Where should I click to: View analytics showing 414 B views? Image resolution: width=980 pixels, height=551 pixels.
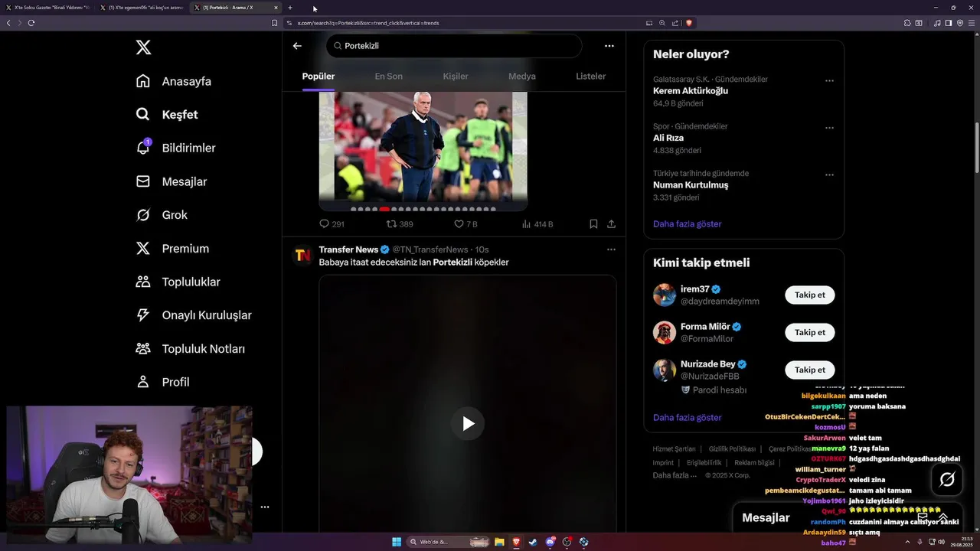[x=537, y=224]
